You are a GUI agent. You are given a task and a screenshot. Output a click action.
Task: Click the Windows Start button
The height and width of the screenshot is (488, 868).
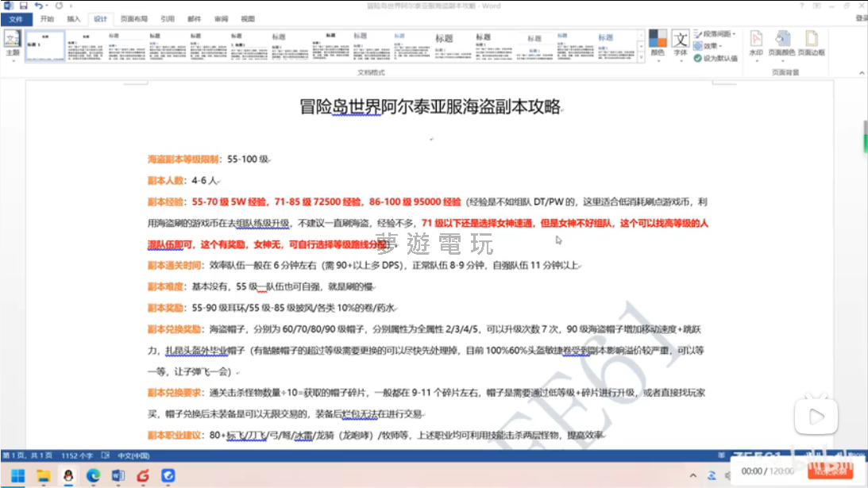17,475
